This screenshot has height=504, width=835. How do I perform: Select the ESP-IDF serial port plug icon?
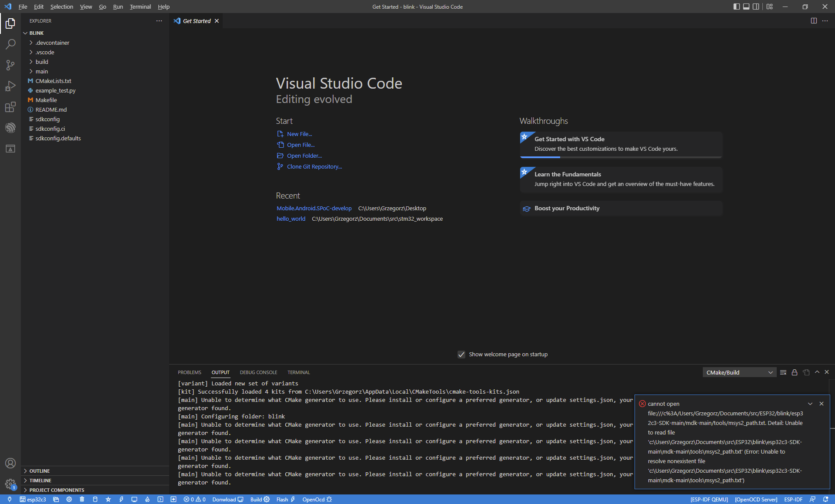10,500
